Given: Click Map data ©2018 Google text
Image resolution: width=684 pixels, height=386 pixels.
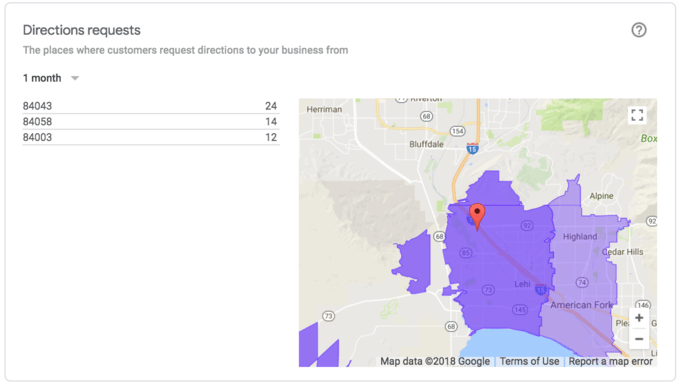Looking at the screenshot, I should point(435,361).
